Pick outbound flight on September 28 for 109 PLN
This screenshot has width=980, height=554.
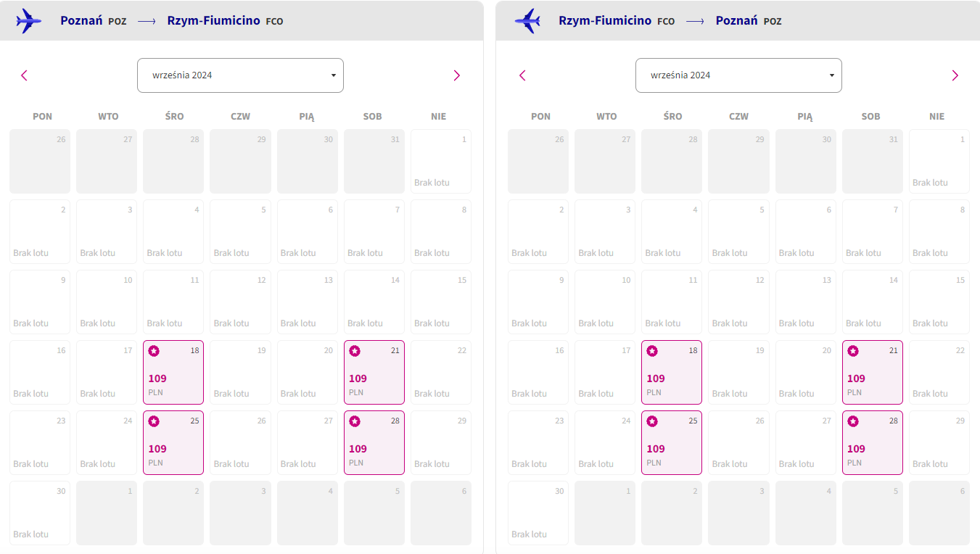[374, 443]
